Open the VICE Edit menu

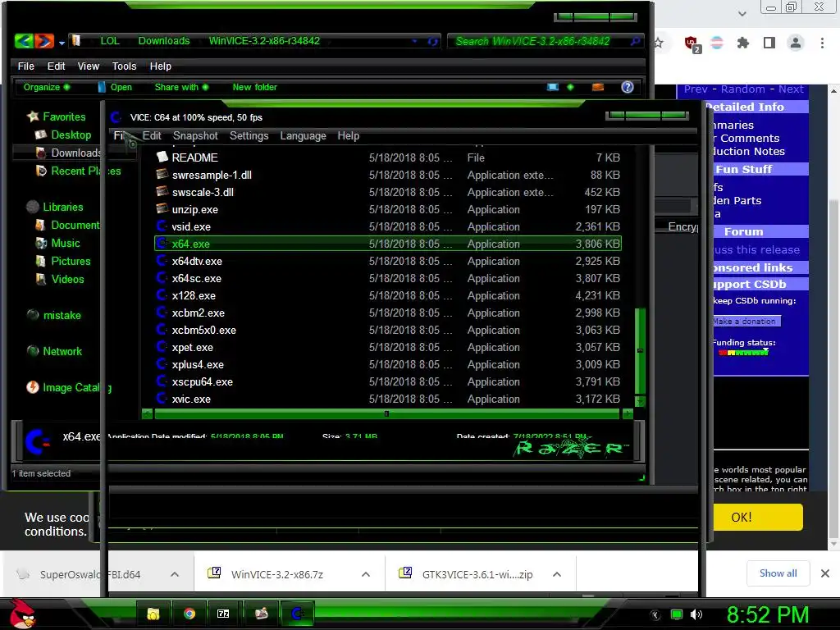point(152,135)
